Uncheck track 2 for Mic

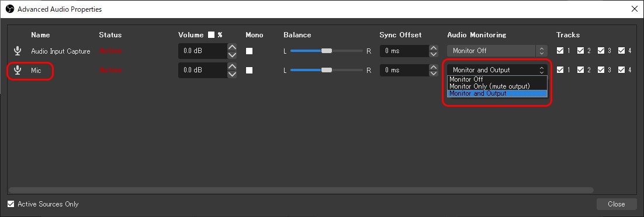[581, 70]
